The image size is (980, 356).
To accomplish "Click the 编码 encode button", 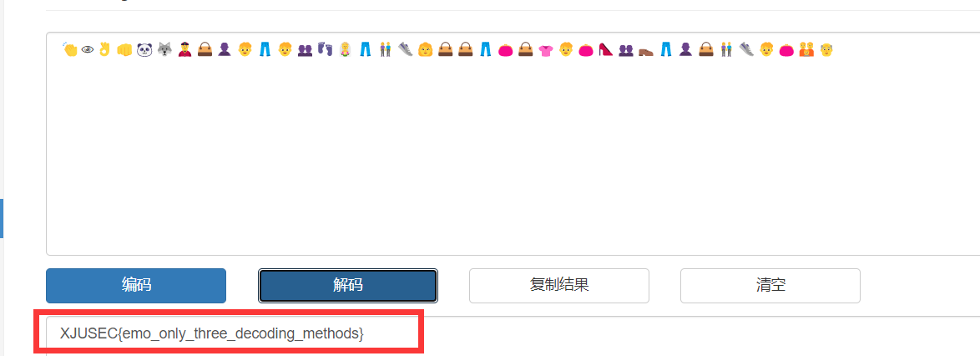I will [x=136, y=285].
